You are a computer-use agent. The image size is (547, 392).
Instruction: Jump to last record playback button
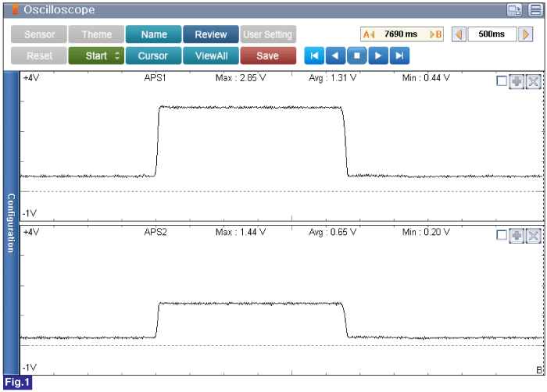(x=399, y=55)
